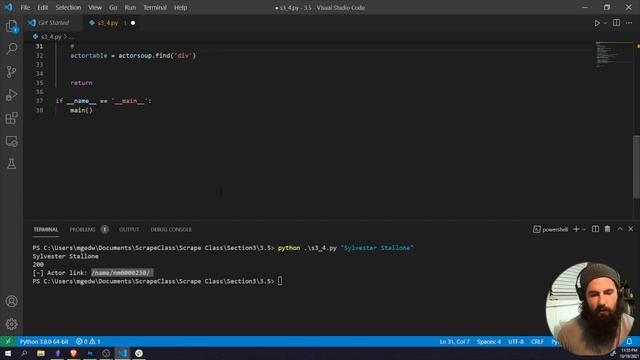Viewport: 640px width, 360px height.
Task: Create a new terminal with plus icon
Action: point(576,229)
